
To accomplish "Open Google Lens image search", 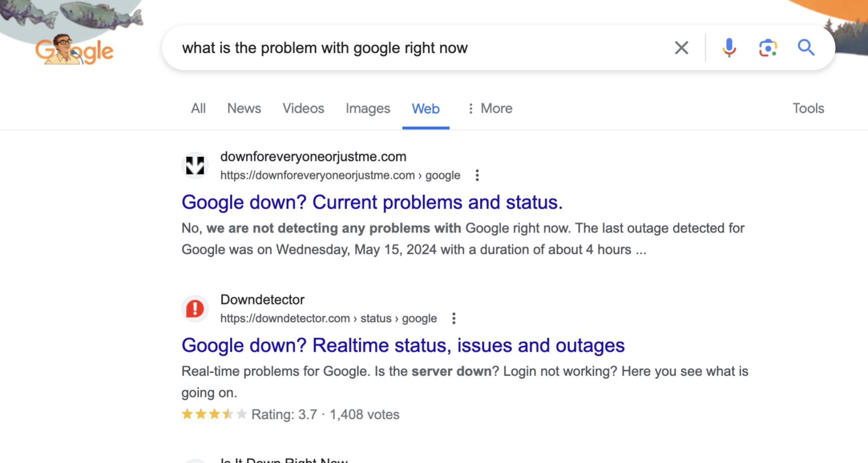I will click(767, 48).
